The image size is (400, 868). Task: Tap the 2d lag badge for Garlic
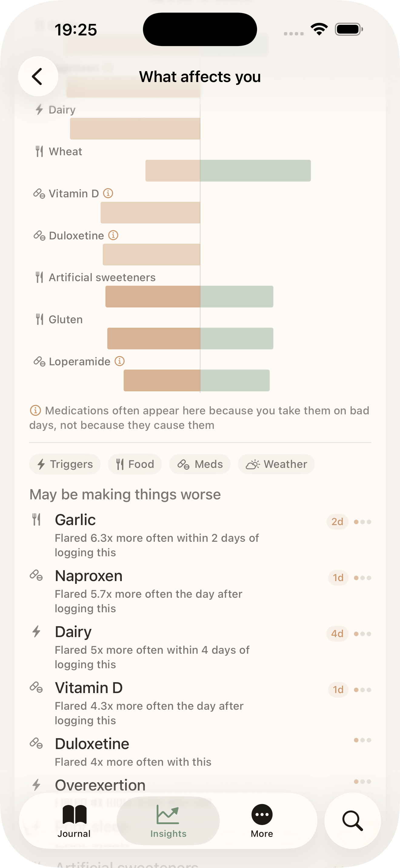337,521
